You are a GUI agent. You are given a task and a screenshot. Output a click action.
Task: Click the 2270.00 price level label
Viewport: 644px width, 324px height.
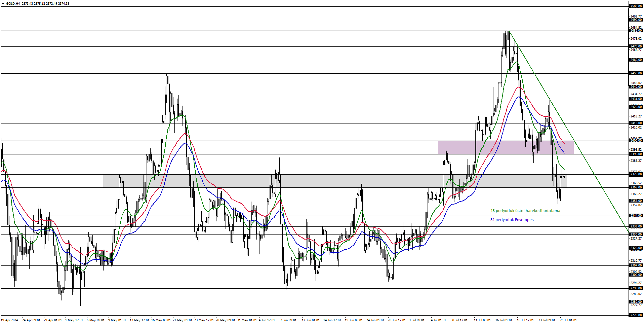pos(636,316)
